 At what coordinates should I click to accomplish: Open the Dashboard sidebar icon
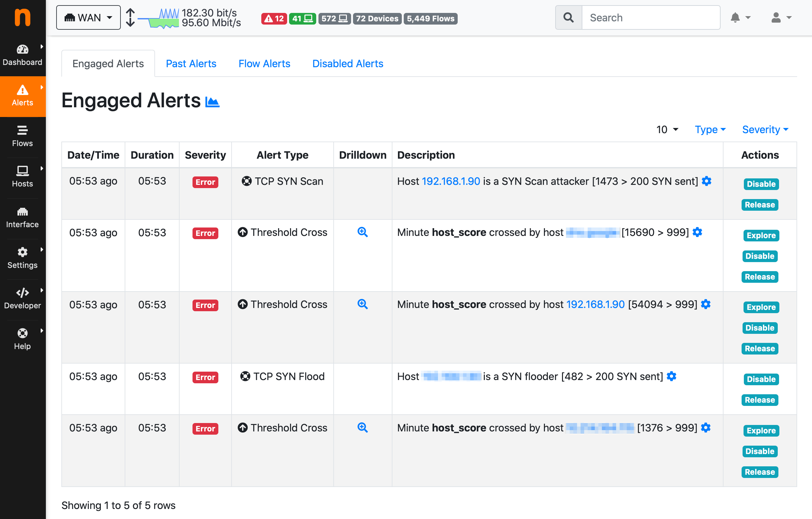[22, 50]
